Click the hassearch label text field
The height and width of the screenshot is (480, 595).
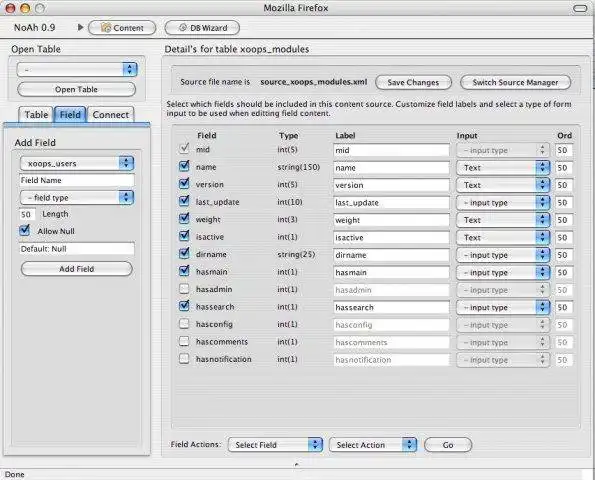[391, 307]
